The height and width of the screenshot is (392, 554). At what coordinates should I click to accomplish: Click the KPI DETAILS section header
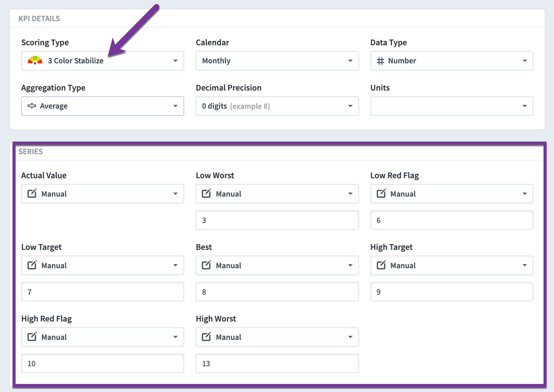click(39, 19)
